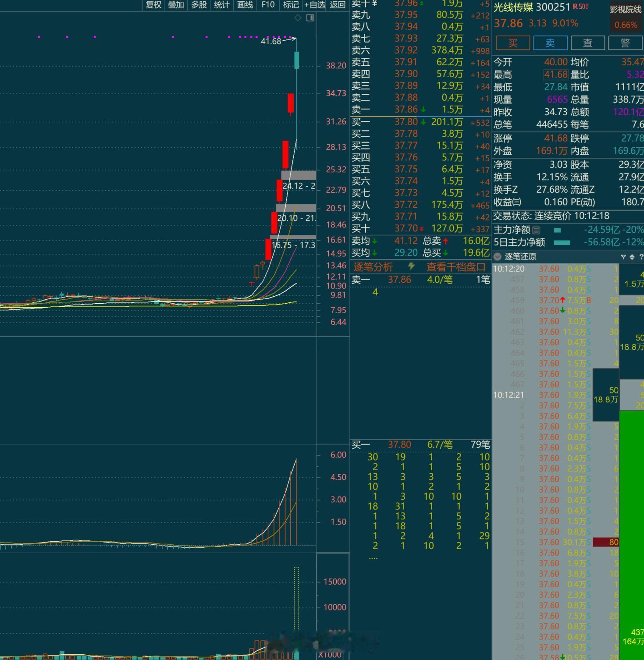Click the 24.12 gap label on chart
Screen dimensions: 644x660
coord(299,186)
